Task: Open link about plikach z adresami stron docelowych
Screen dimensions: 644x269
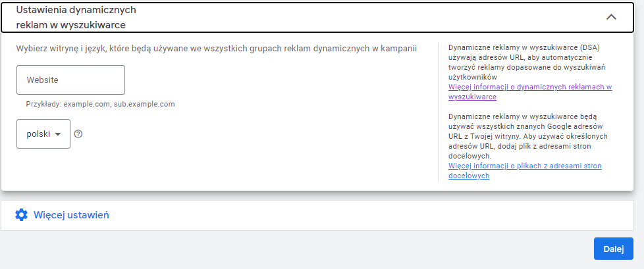Action: [x=525, y=170]
